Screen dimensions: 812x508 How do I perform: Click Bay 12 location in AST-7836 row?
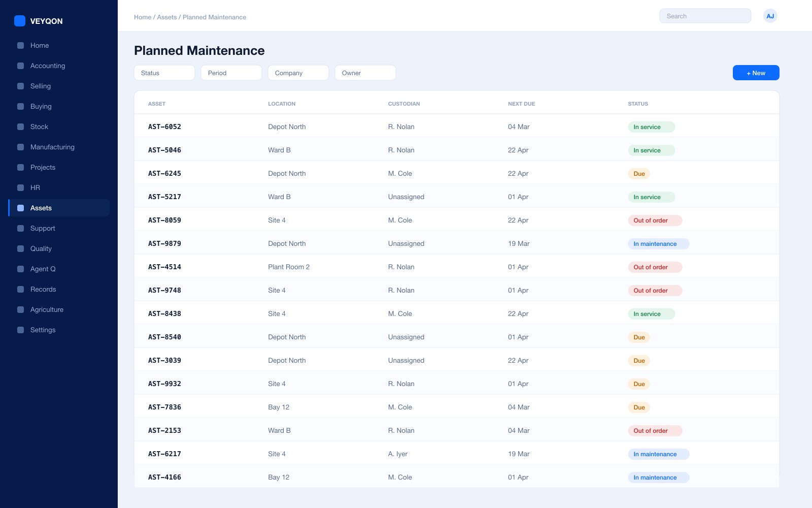[279, 407]
